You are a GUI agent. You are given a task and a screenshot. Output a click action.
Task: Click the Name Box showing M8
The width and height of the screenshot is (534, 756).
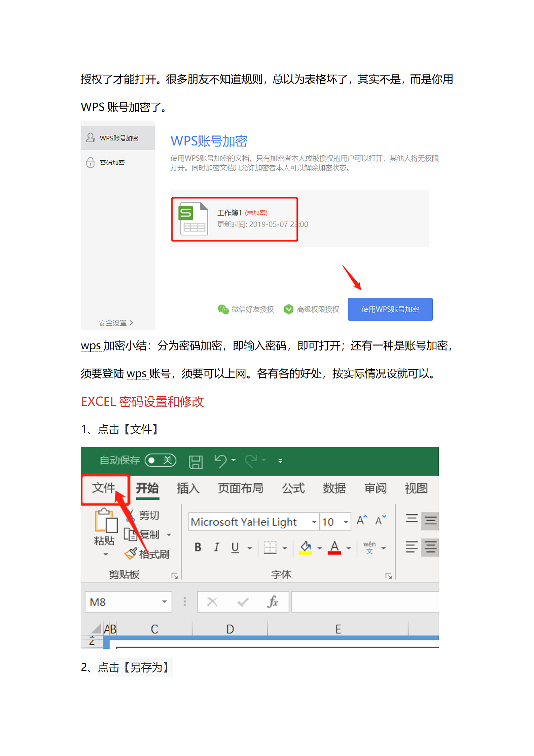point(128,602)
